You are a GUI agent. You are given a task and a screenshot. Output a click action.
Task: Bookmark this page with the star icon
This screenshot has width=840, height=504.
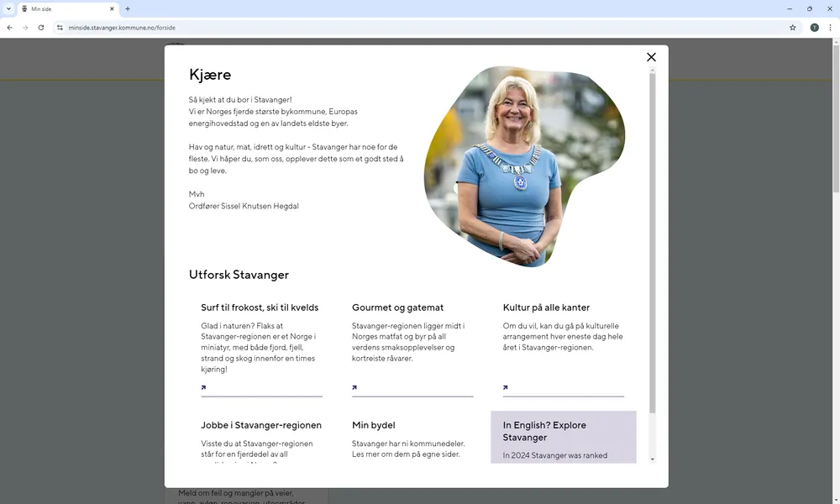(x=792, y=28)
